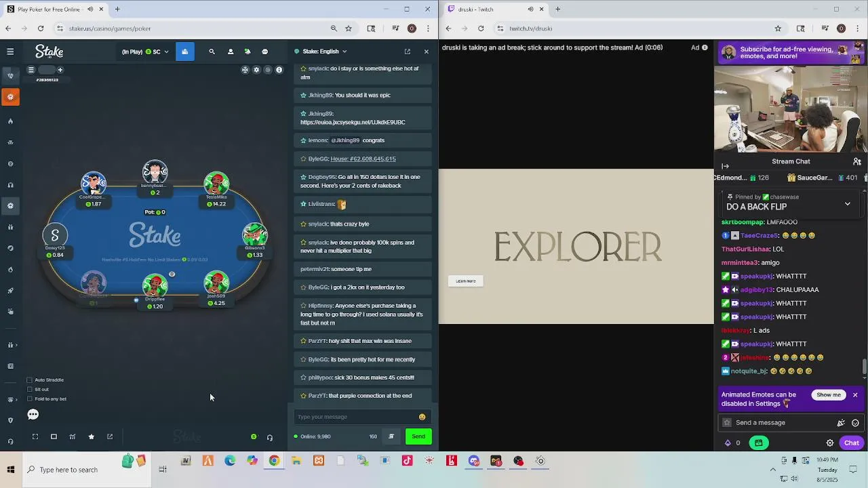This screenshot has height=488, width=868.
Task: Open Twitch chat community users icon
Action: (857, 161)
